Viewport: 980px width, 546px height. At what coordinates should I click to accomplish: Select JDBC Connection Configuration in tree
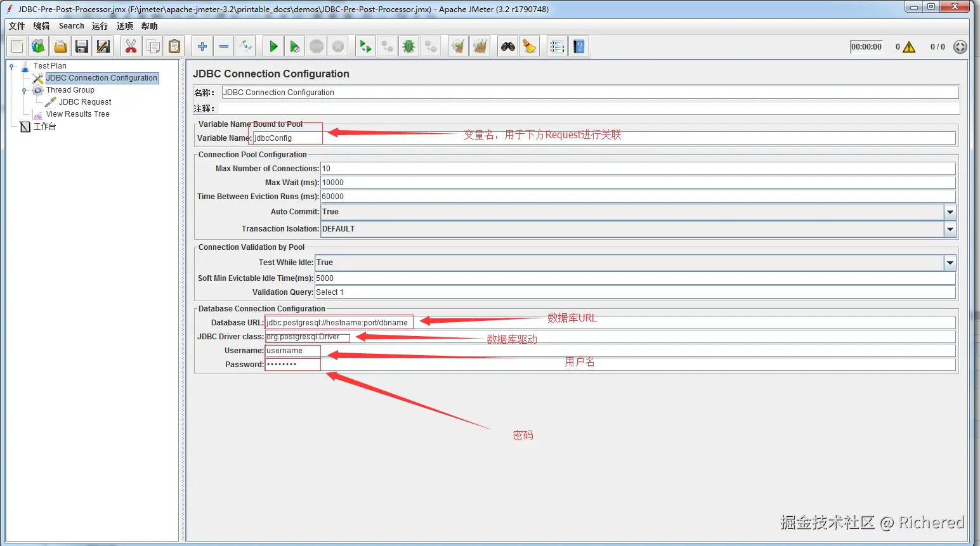pos(101,78)
